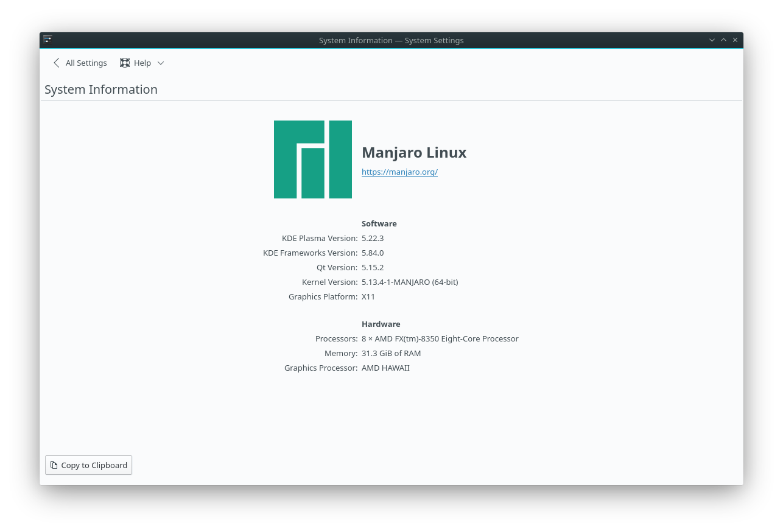Click the Kernel Version label
Screen dimensions: 783x532
click(330, 282)
